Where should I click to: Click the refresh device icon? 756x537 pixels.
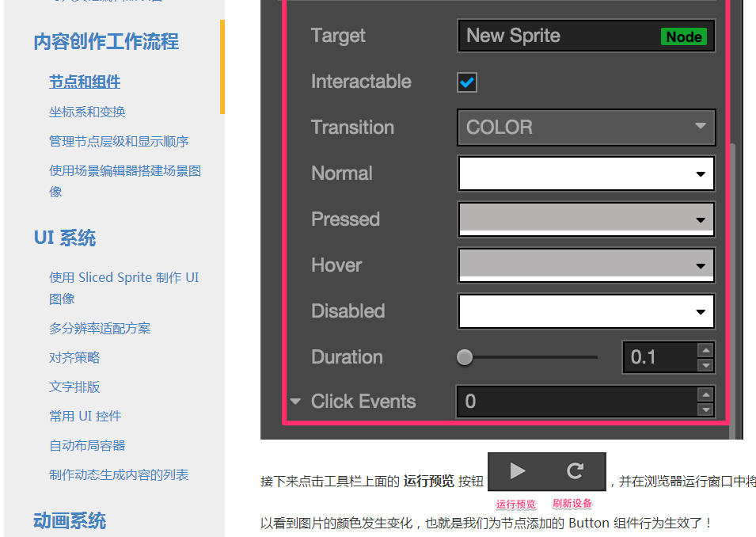click(x=575, y=471)
